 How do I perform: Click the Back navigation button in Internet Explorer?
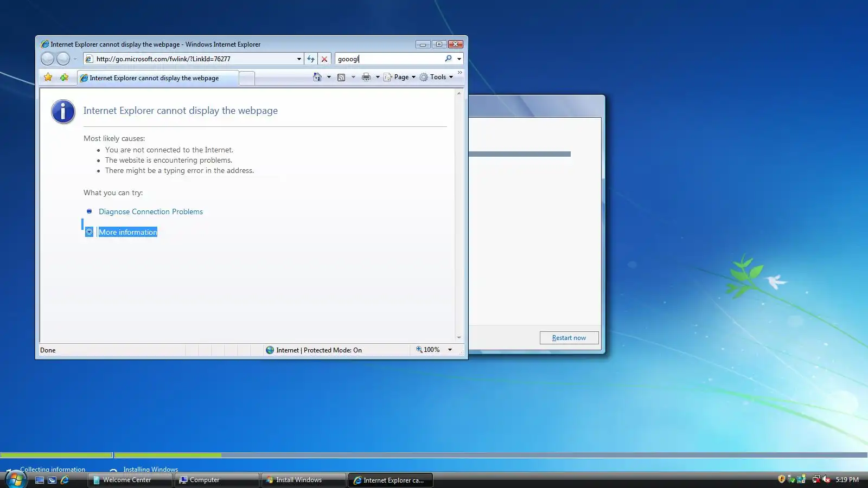pos(48,59)
